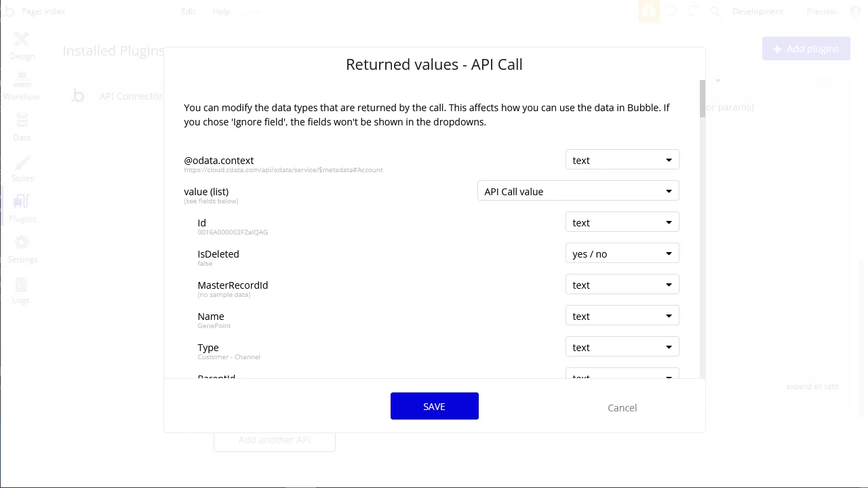Open the Help menu
Image resolution: width=868 pixels, height=488 pixels.
point(221,12)
